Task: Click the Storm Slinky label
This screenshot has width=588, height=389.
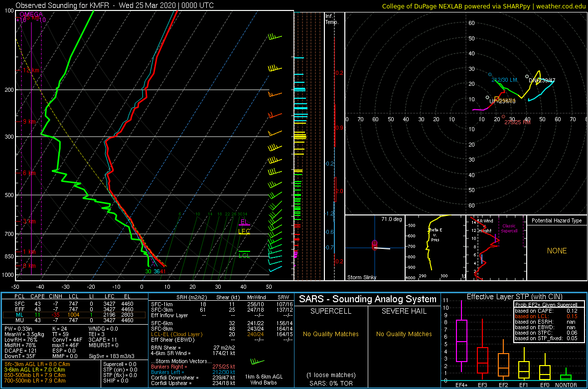Action: pos(362,277)
